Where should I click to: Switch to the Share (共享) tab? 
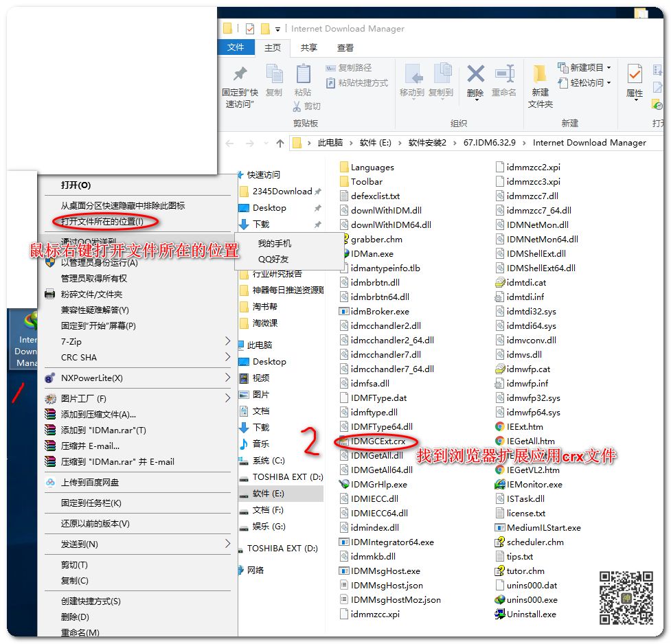pyautogui.click(x=308, y=47)
